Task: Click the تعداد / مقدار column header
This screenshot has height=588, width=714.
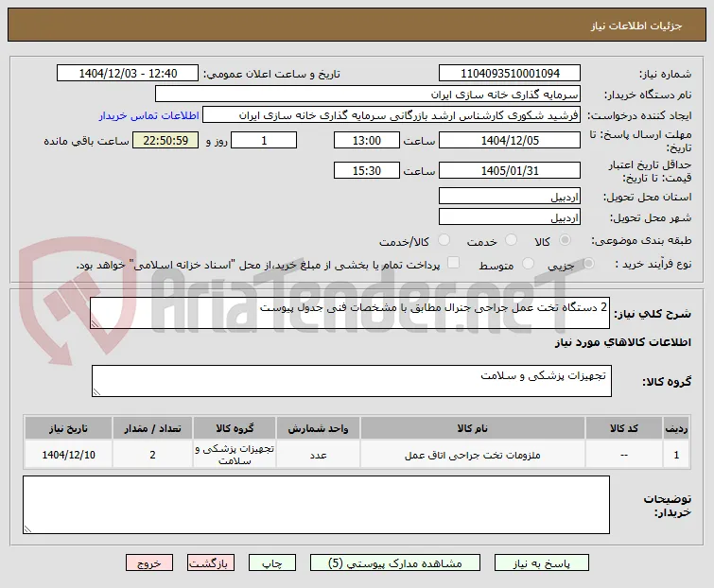Action: point(152,428)
